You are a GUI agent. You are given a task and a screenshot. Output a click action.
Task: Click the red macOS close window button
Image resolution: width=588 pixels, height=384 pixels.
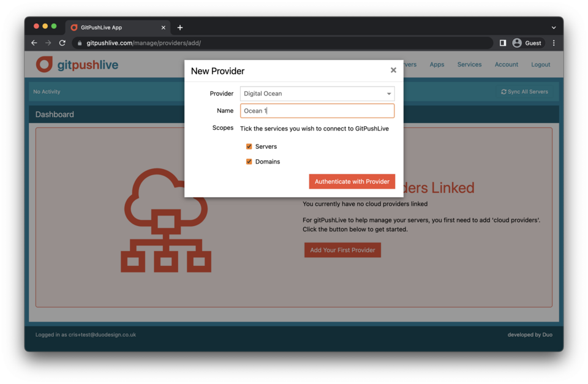point(36,26)
